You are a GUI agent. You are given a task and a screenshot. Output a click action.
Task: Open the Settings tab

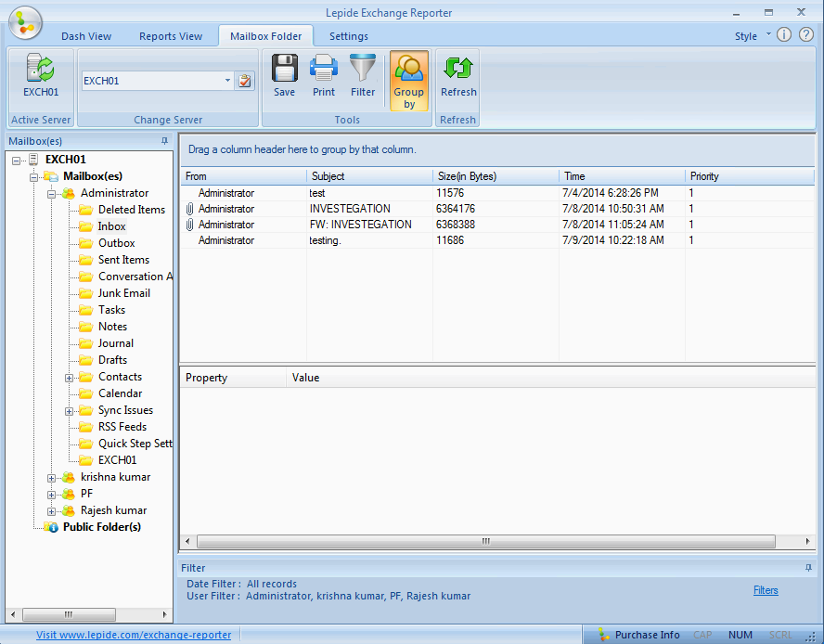348,36
